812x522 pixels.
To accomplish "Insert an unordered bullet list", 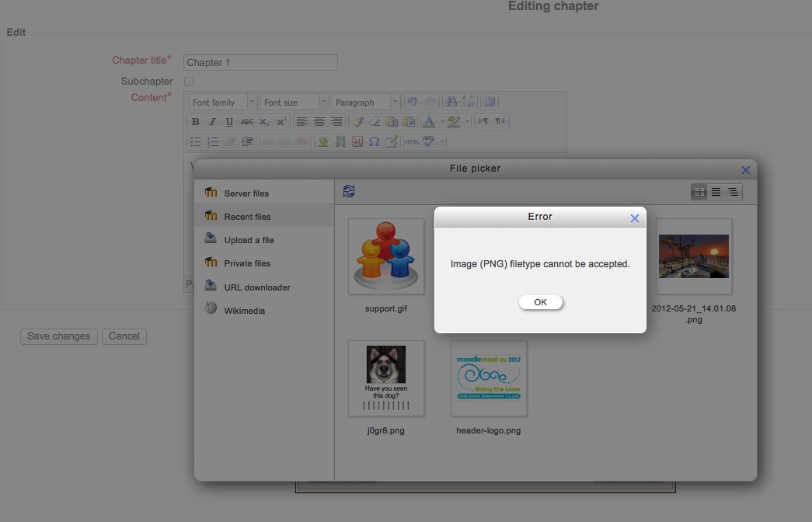I will 195,142.
